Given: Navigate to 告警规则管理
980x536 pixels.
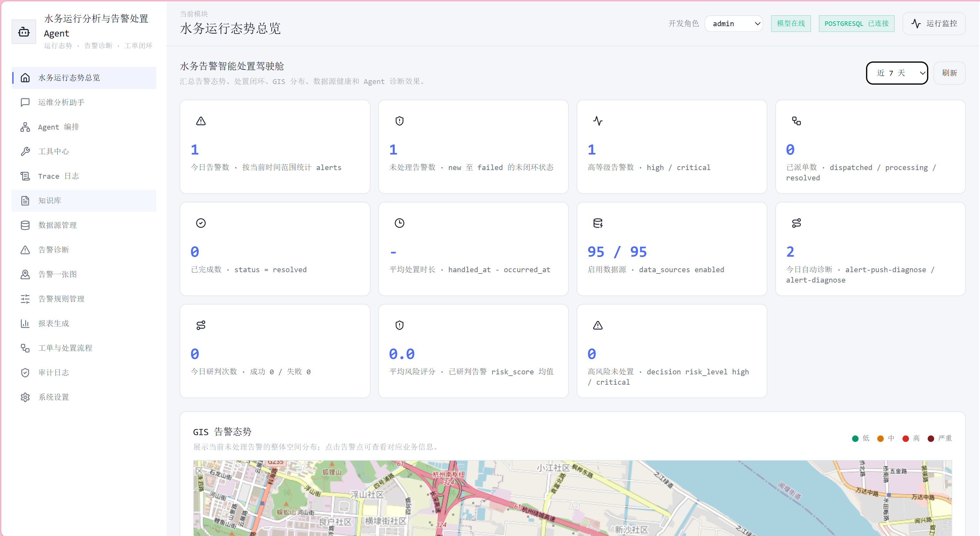Looking at the screenshot, I should coord(84,299).
